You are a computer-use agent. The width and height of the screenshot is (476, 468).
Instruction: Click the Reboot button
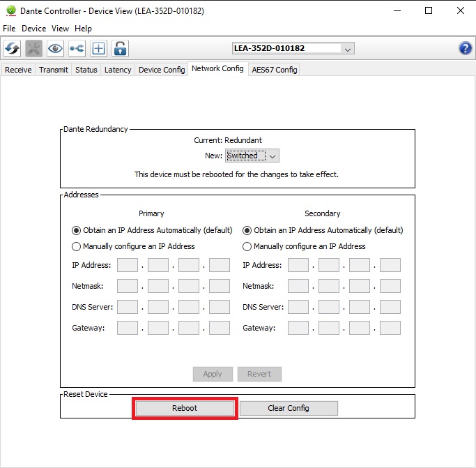pyautogui.click(x=185, y=408)
